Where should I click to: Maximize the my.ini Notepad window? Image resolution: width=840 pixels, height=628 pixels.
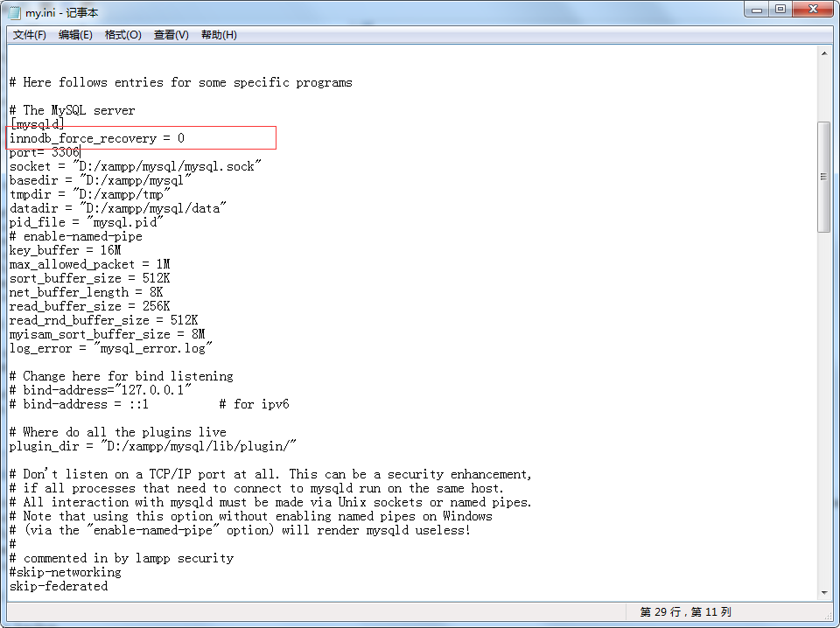click(780, 10)
